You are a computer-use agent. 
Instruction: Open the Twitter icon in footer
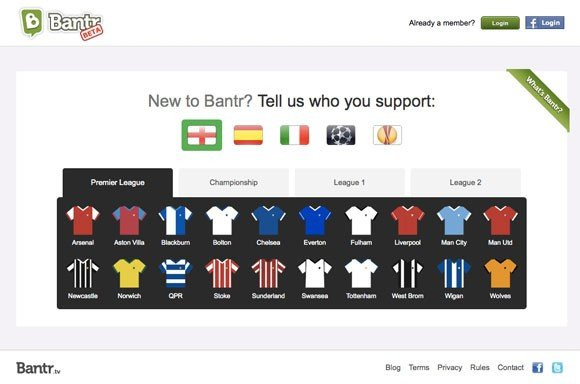tap(557, 368)
